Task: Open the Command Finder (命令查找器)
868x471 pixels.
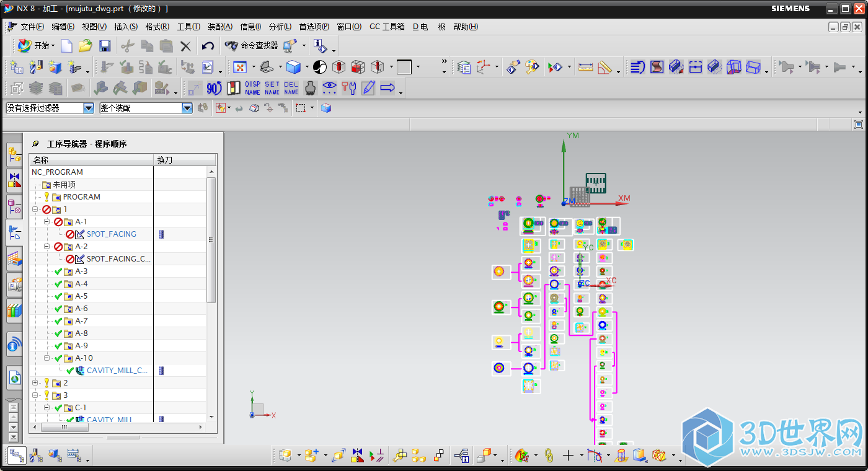Action: 252,46
